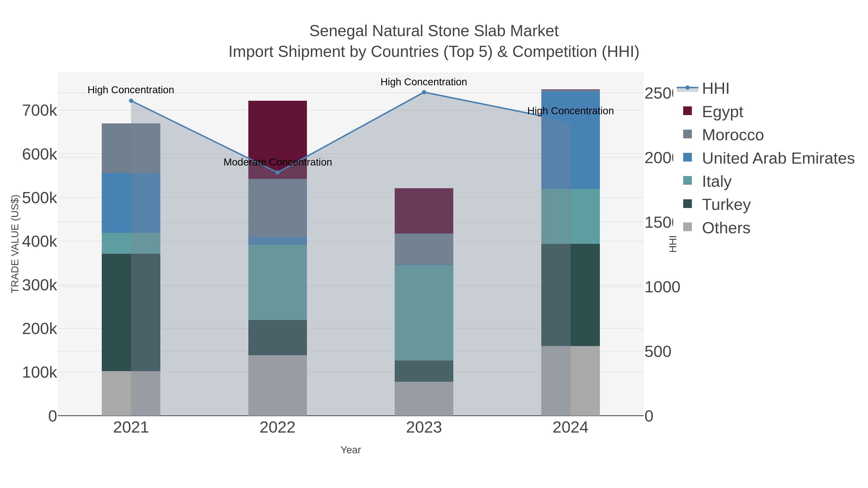Click the 500 tick on HHI axis
The width and height of the screenshot is (868, 488).
click(658, 352)
